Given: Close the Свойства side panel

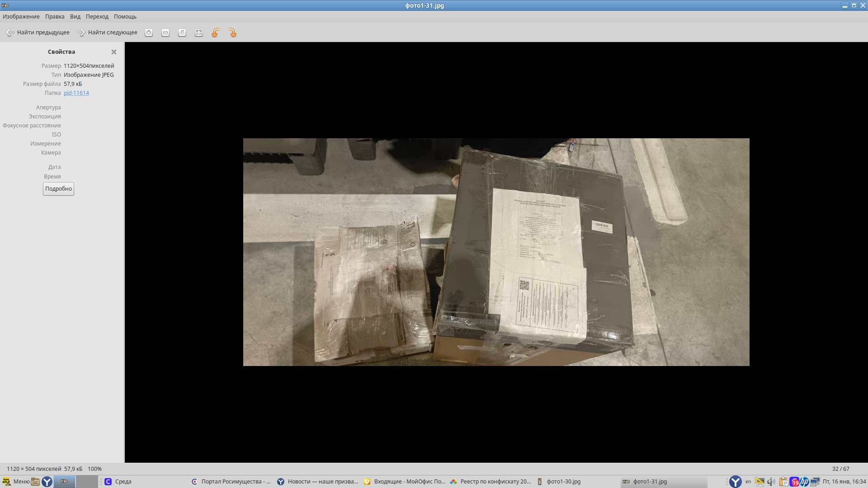Looking at the screenshot, I should (114, 52).
